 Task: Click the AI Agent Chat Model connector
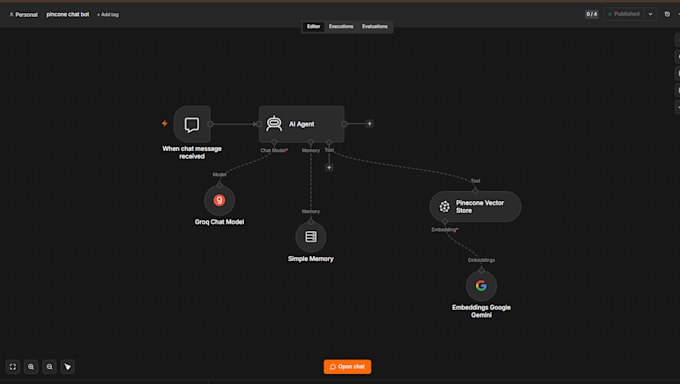274,142
